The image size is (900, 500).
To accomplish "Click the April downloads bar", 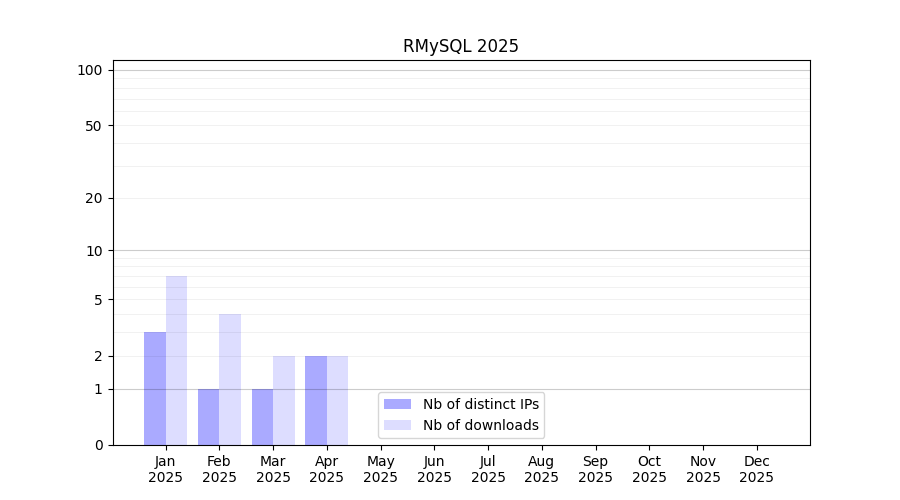I will pyautogui.click(x=337, y=400).
